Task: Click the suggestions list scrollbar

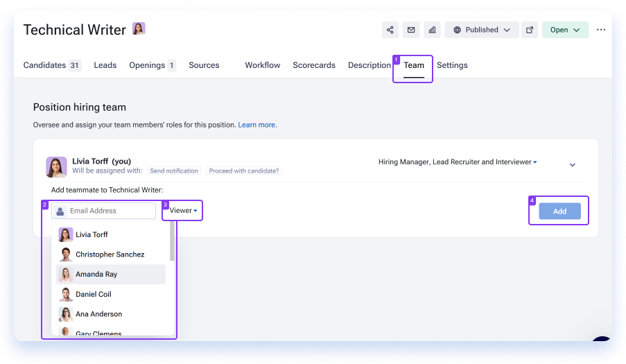Action: pos(172,241)
